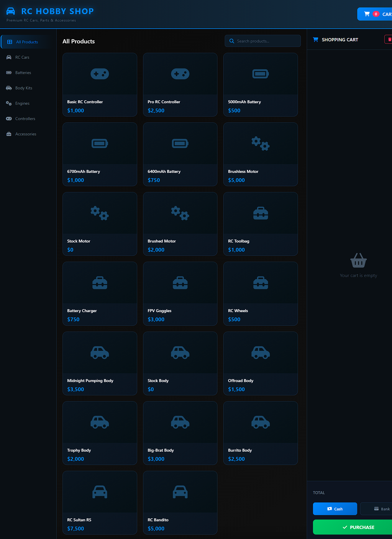392x539 pixels.
Task: Click the RC Toolbag toolbox icon
Action: [260, 213]
